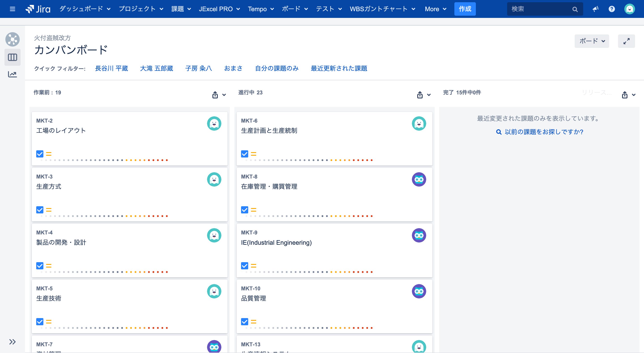
Task: Click owl avatar on MKT-9 card
Action: click(419, 235)
